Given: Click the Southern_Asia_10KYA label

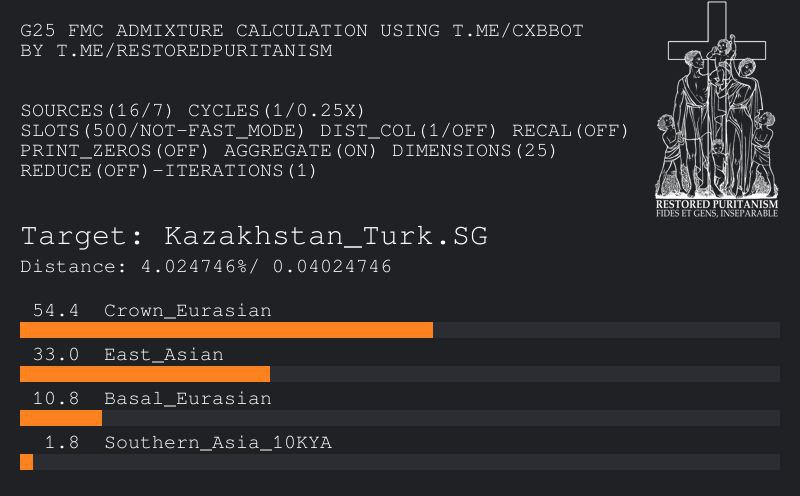Looking at the screenshot, I should click(218, 442).
